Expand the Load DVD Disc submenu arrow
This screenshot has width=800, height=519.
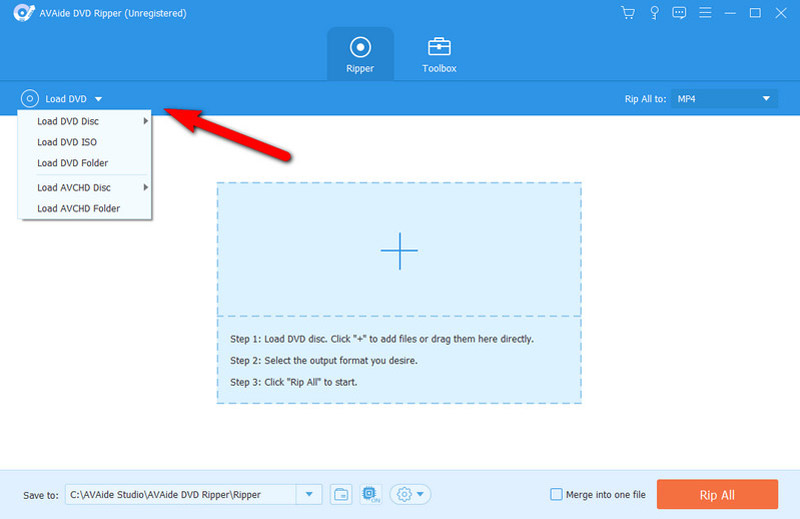tap(145, 121)
